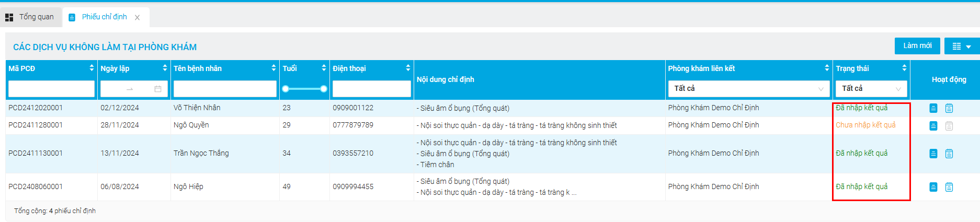The width and height of the screenshot is (980, 222).
Task: Open detail sheet icon for PCD2411130001
Action: click(x=933, y=154)
